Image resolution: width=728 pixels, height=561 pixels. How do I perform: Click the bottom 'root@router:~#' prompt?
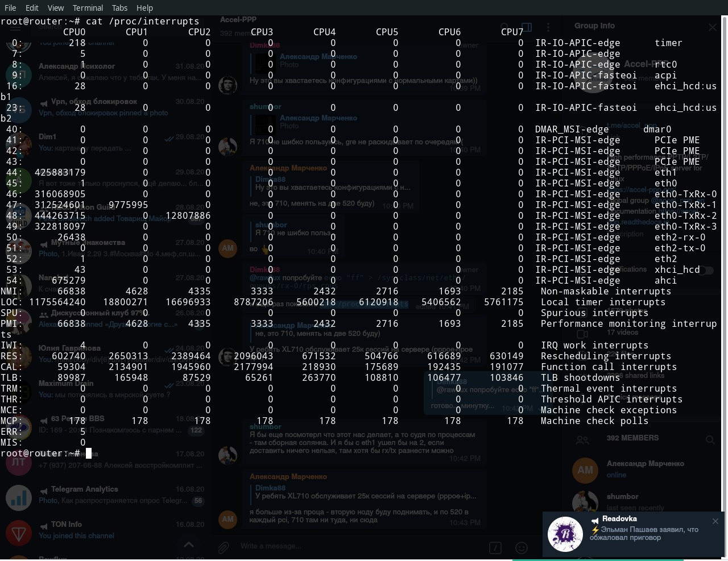coord(40,454)
